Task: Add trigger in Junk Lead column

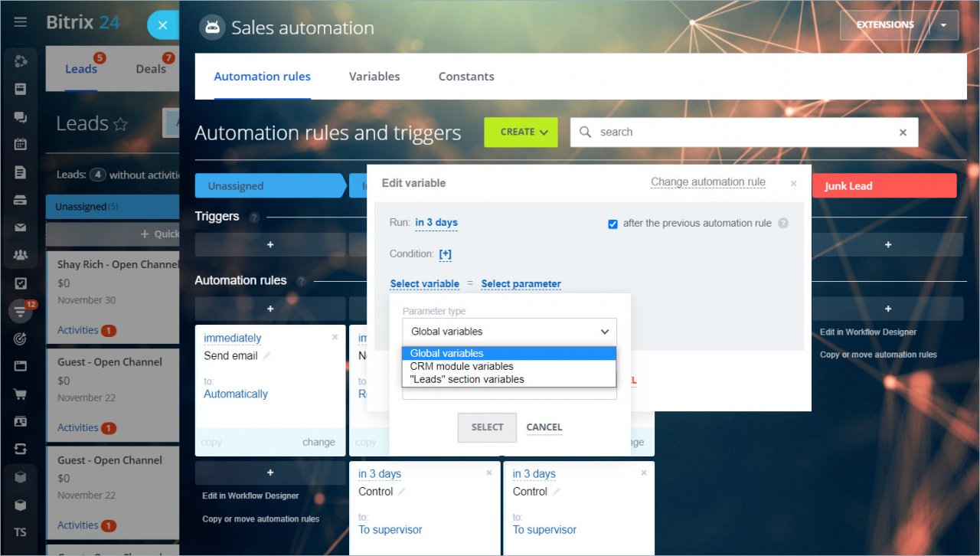Action: [888, 245]
